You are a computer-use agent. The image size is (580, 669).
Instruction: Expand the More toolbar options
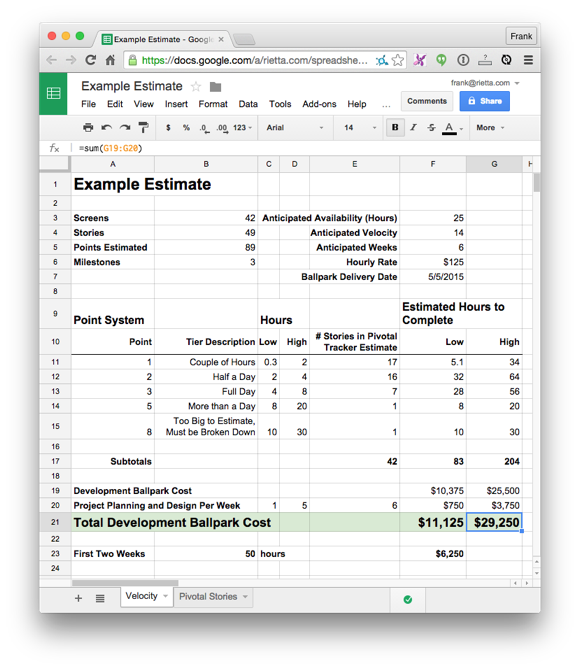(x=490, y=127)
